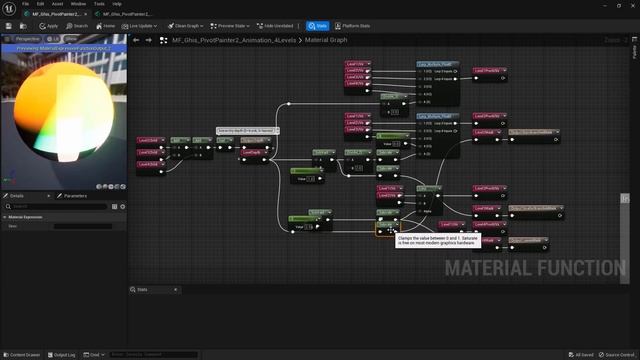
Task: Open Source Control status menu
Action: pyautogui.click(x=617, y=355)
